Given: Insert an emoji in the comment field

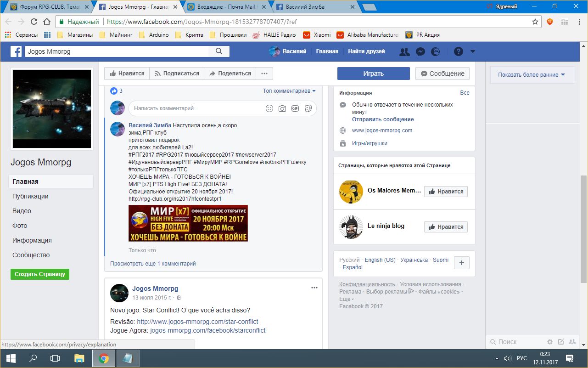Looking at the screenshot, I should click(x=269, y=108).
